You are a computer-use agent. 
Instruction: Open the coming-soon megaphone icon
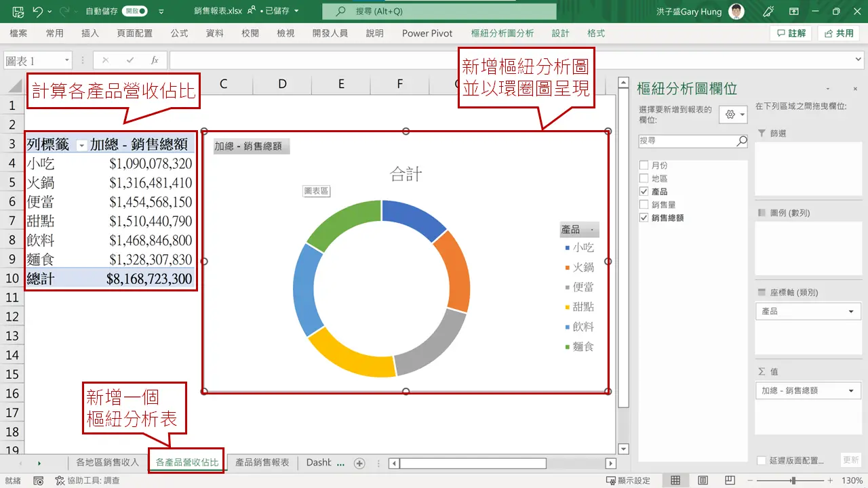768,12
